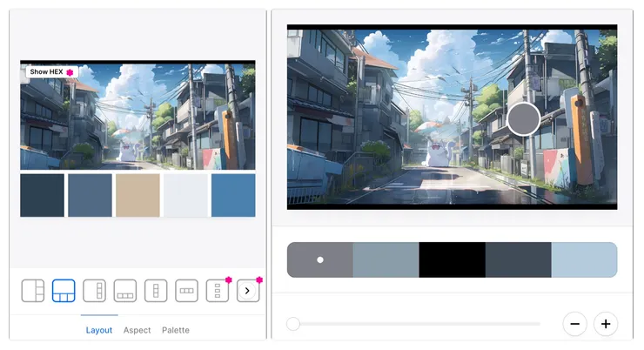The width and height of the screenshot is (644, 350).
Task: Pick layout with centered horizontal swatch row
Action: 186,291
